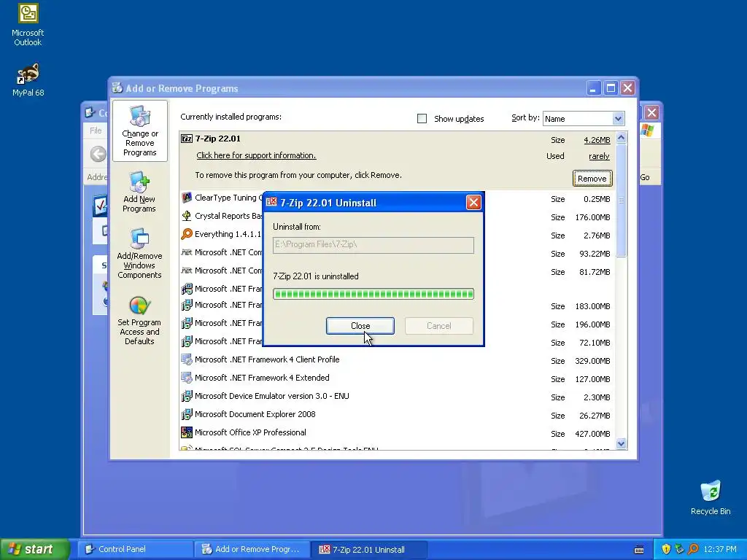Click Close in the 7-Zip uninstall dialog
The image size is (747, 560).
pyautogui.click(x=360, y=326)
